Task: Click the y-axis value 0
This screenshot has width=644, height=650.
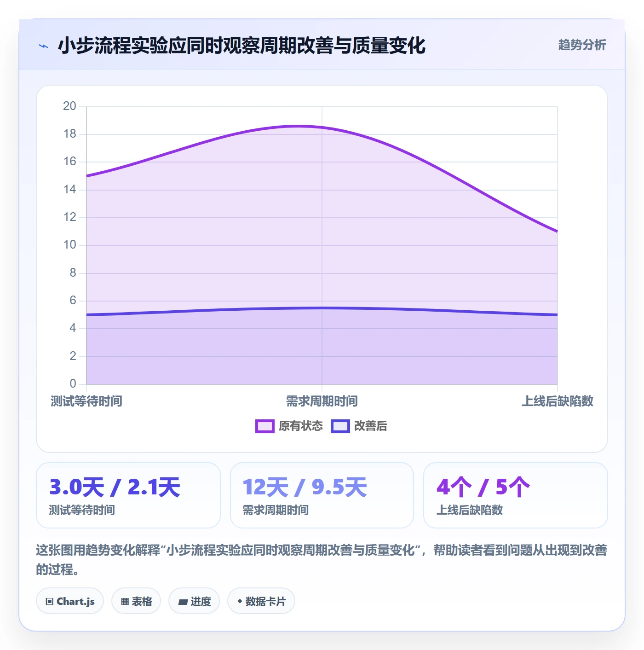Action: [73, 383]
